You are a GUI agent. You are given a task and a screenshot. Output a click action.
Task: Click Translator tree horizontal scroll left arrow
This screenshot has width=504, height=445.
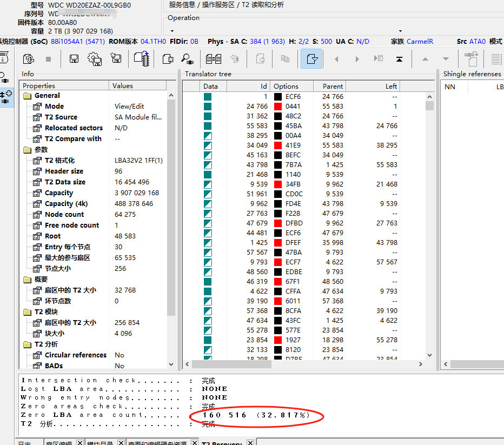pyautogui.click(x=188, y=364)
